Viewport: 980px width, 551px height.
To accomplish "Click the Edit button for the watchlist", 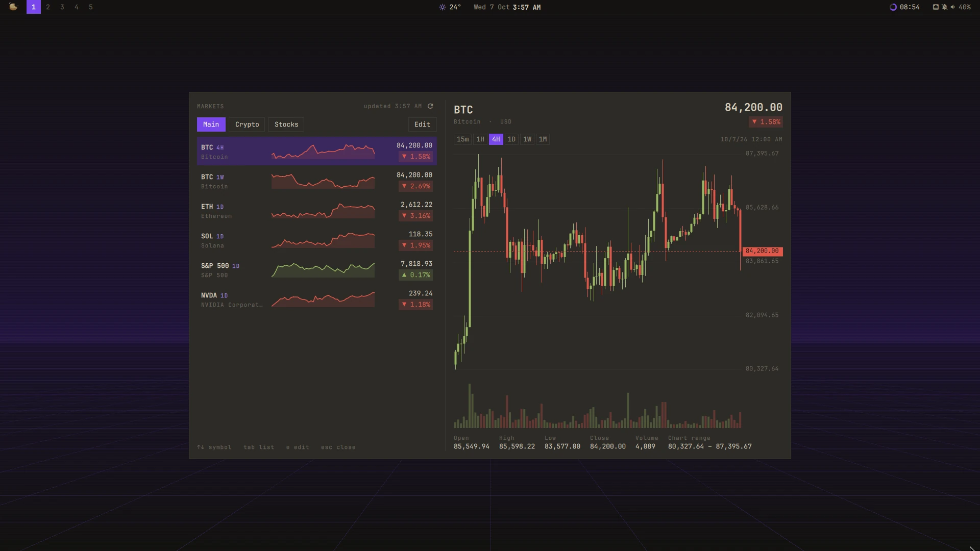I will pyautogui.click(x=422, y=124).
